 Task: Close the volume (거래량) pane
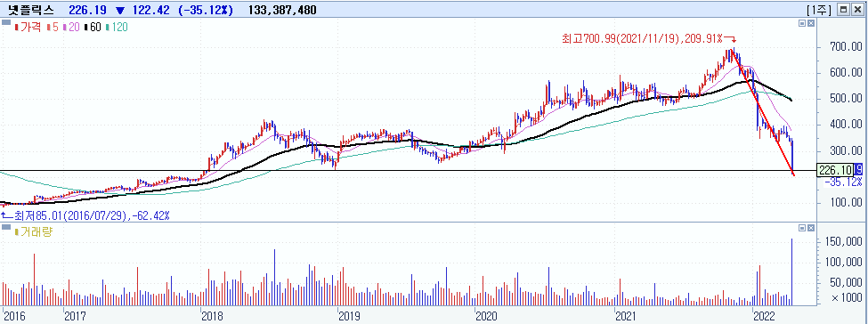coord(811,228)
